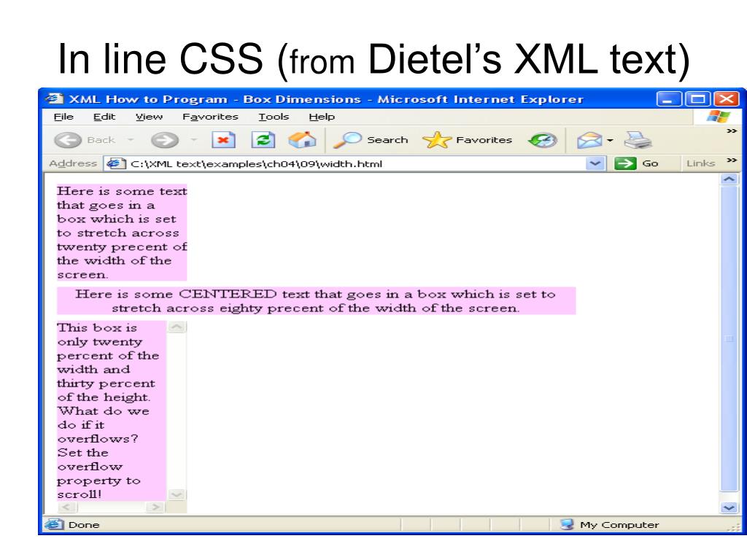Open the Favorites pane from the toolbar
This screenshot has height=560, width=747.
coord(468,140)
